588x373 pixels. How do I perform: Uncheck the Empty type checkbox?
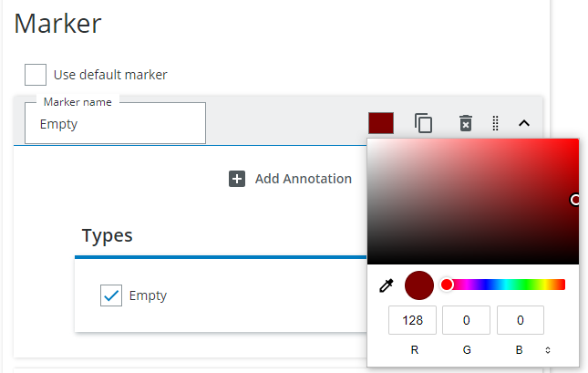[111, 295]
